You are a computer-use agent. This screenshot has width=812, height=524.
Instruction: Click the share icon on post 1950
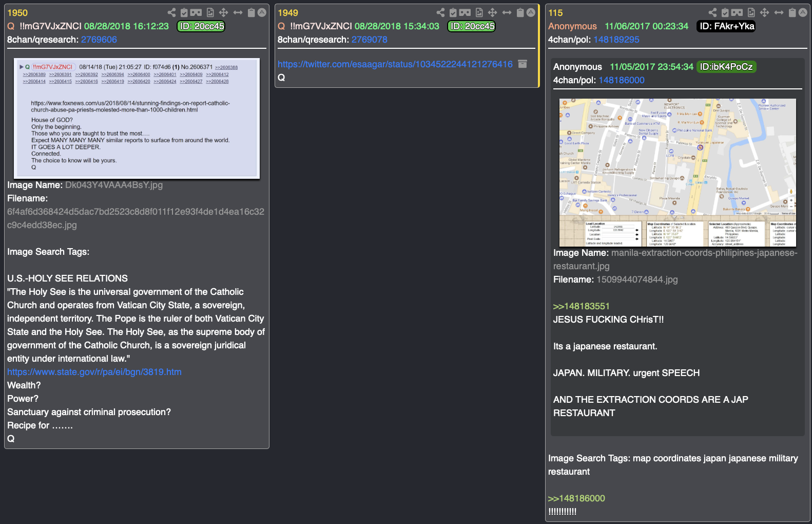[x=171, y=12]
